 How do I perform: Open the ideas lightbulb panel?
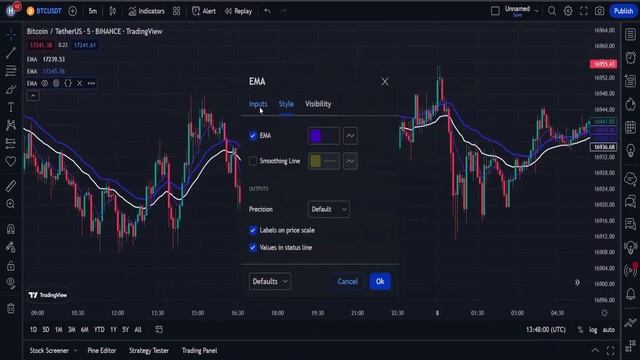[x=630, y=151]
